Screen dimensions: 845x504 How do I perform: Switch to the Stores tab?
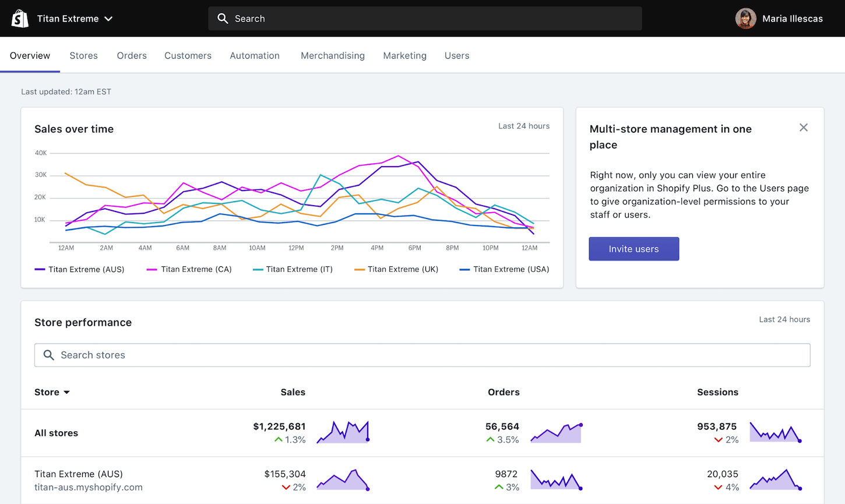coord(83,55)
